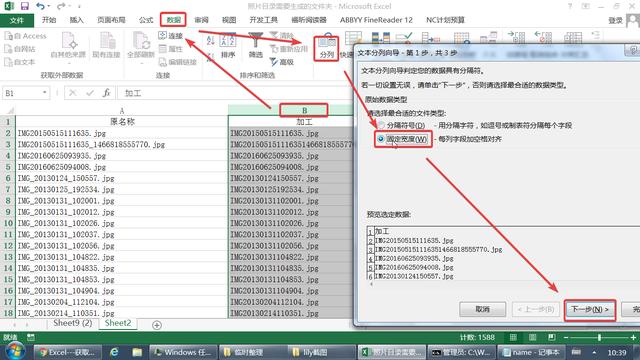Switch to the 插入 ribbon tab

pos(76,20)
